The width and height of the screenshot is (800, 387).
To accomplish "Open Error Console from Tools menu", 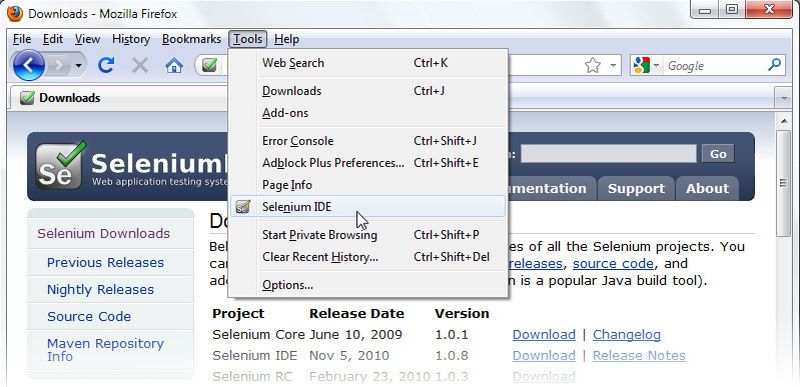I will coord(367,141).
